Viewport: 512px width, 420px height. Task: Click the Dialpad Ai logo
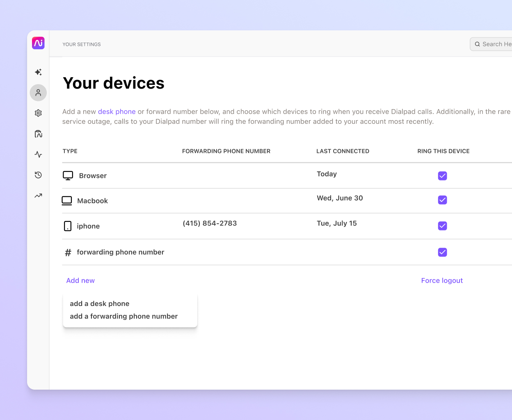click(x=38, y=43)
